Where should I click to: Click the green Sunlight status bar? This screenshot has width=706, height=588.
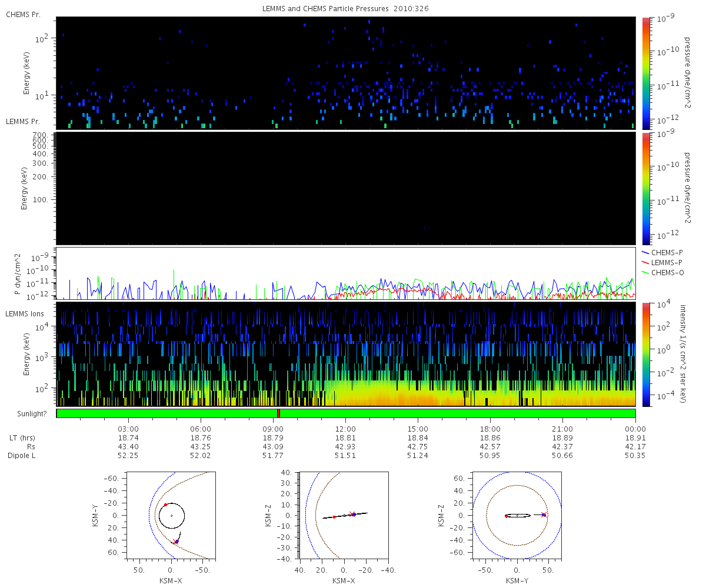click(346, 413)
